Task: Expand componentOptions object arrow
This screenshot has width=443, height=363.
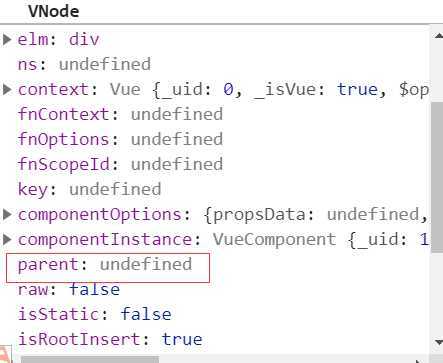Action: click(x=7, y=214)
